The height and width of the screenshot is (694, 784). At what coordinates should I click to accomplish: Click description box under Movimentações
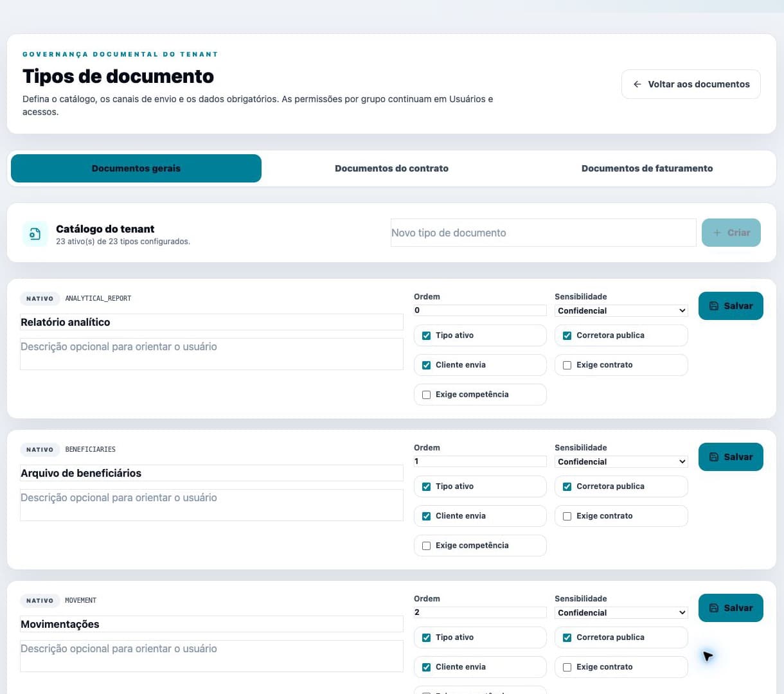(x=211, y=656)
